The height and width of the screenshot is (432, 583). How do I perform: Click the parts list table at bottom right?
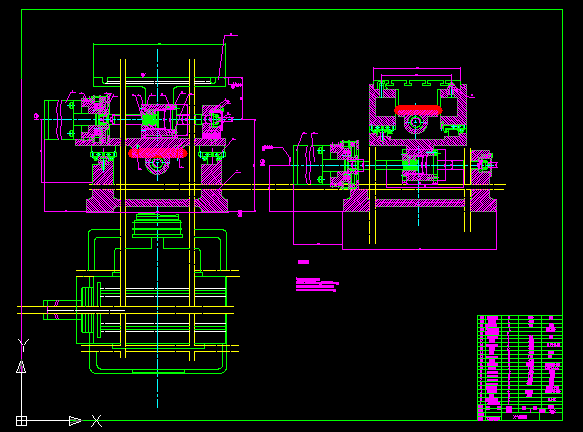click(520, 368)
